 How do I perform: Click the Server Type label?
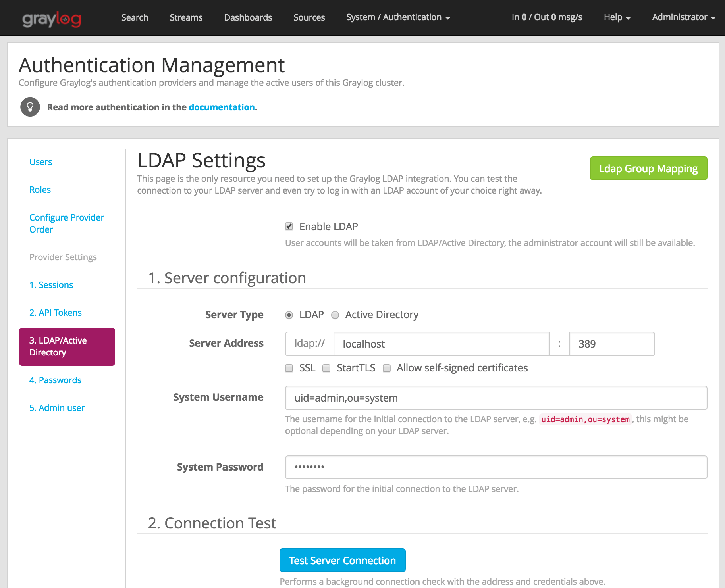click(x=234, y=315)
